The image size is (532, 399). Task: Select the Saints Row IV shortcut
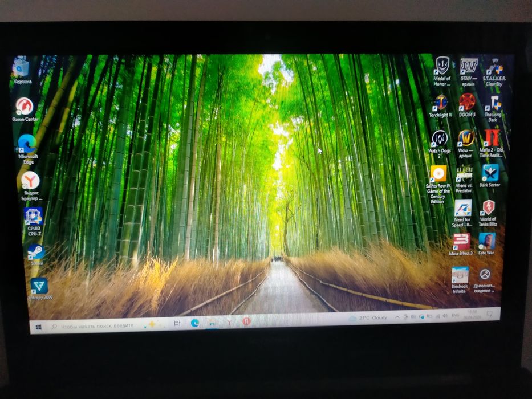438,185
